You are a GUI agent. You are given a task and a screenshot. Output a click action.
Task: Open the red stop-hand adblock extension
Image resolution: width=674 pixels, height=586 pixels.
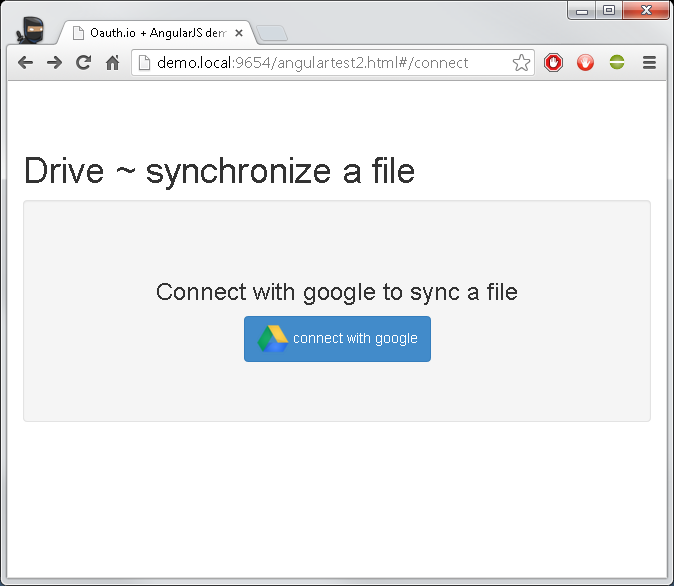point(553,63)
